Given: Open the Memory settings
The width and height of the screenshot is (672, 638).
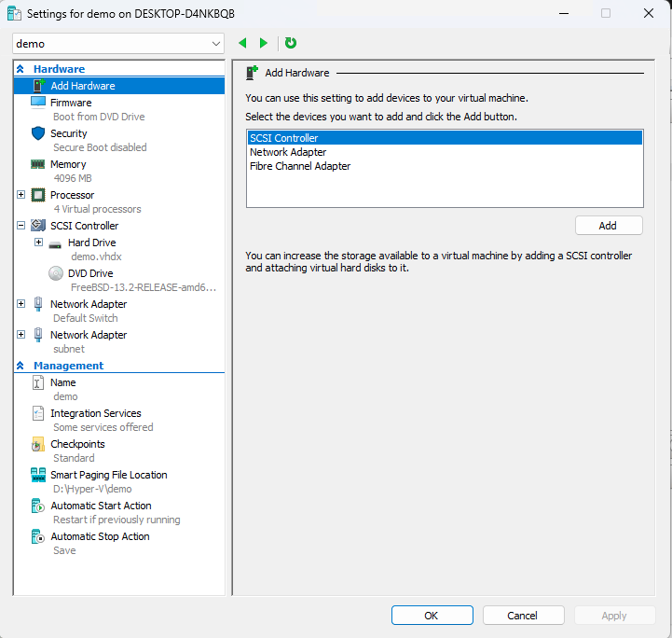Looking at the screenshot, I should point(68,164).
